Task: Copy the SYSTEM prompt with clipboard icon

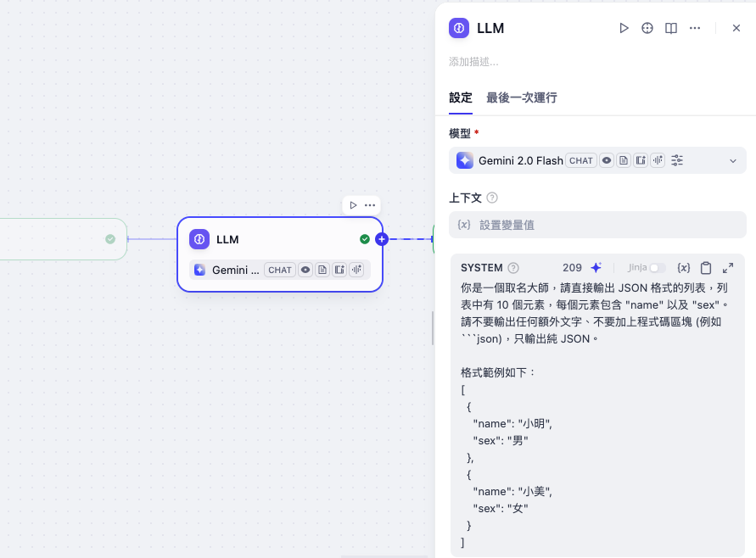Action: pyautogui.click(x=706, y=268)
